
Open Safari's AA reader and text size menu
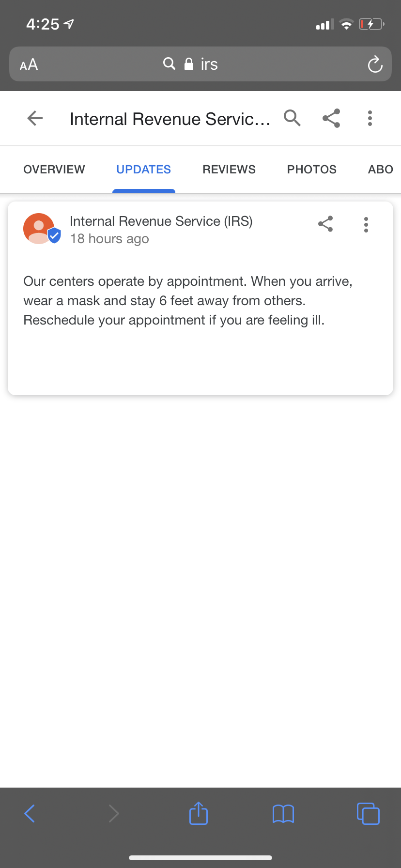tap(29, 64)
